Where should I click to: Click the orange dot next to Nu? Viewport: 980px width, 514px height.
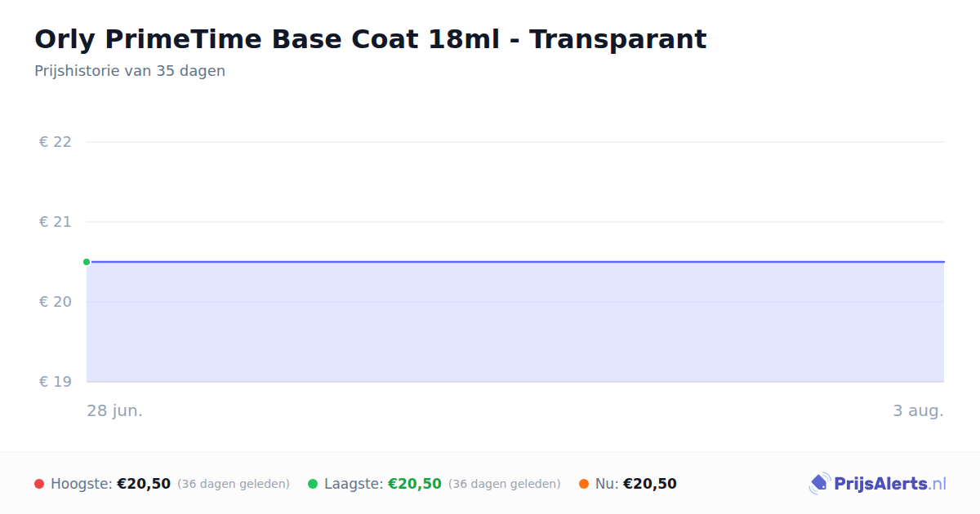pyautogui.click(x=584, y=484)
